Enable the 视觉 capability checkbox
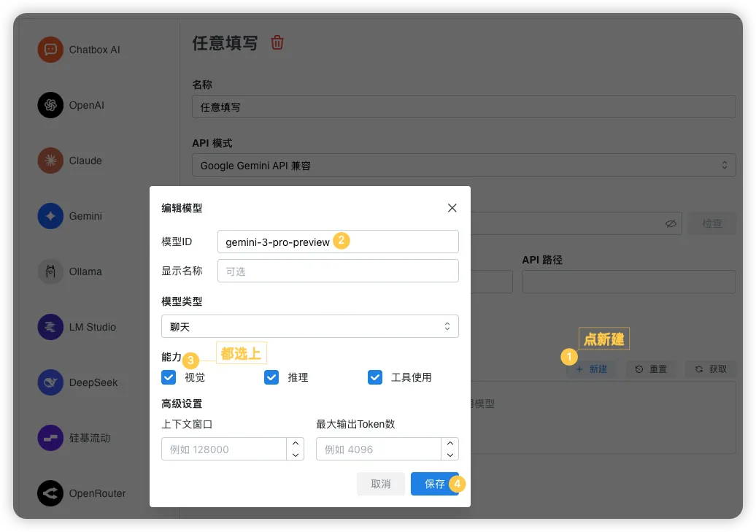 (x=169, y=377)
